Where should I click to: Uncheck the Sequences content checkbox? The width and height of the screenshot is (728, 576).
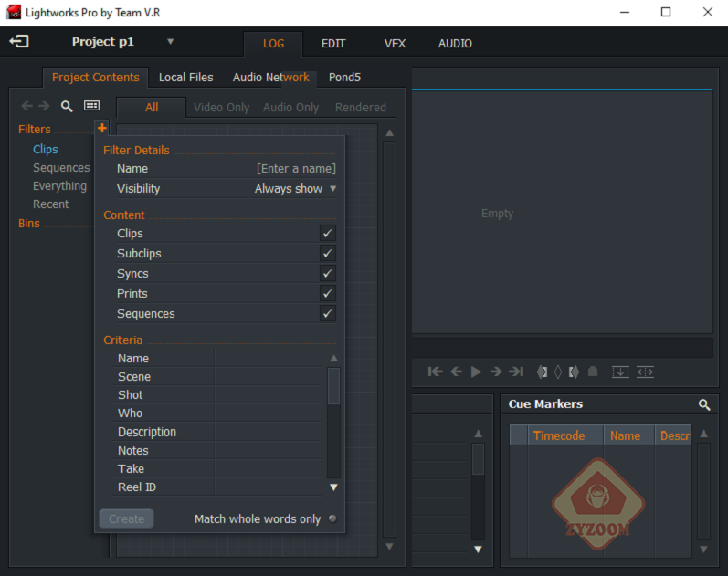point(328,313)
